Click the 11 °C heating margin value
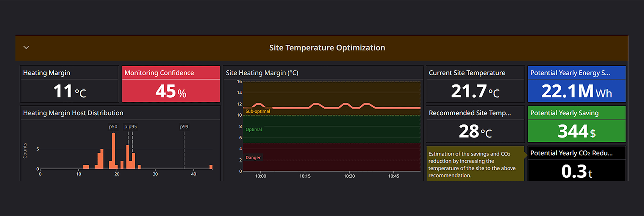644x216 pixels. pyautogui.click(x=70, y=91)
